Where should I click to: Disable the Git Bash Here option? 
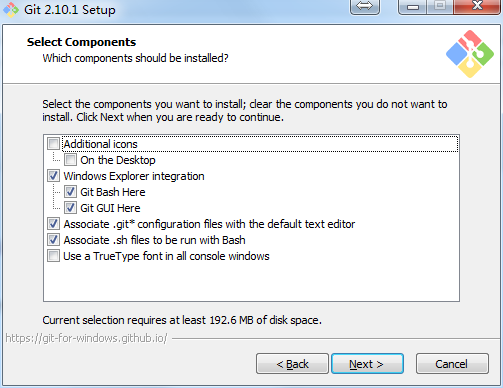[70, 192]
